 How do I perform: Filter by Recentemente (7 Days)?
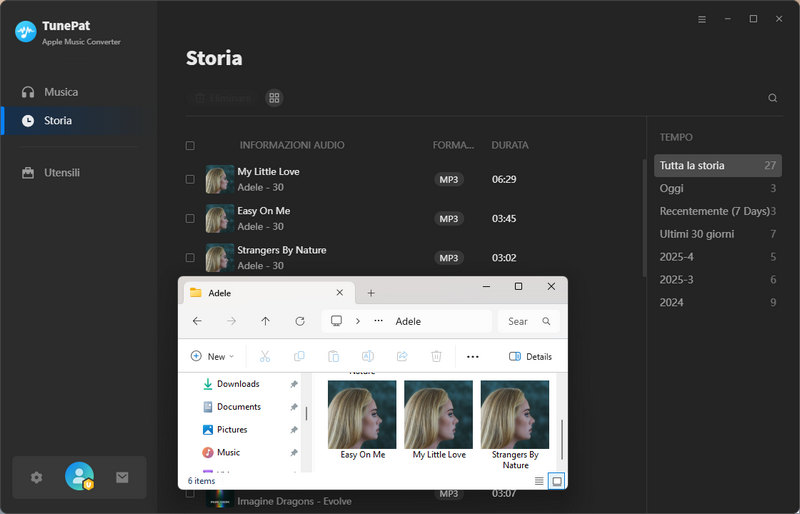coord(717,211)
